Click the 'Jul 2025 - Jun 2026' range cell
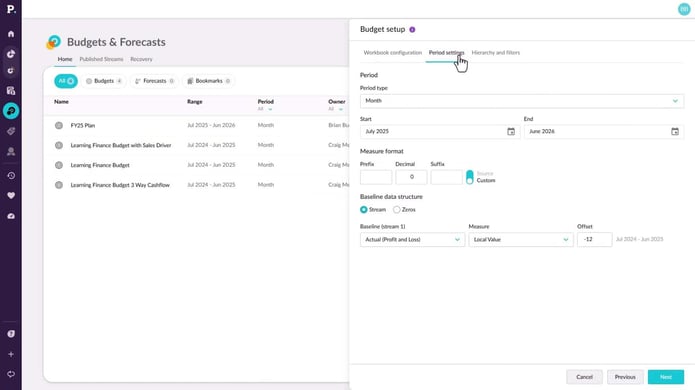This screenshot has height=390, width=695. pyautogui.click(x=211, y=125)
